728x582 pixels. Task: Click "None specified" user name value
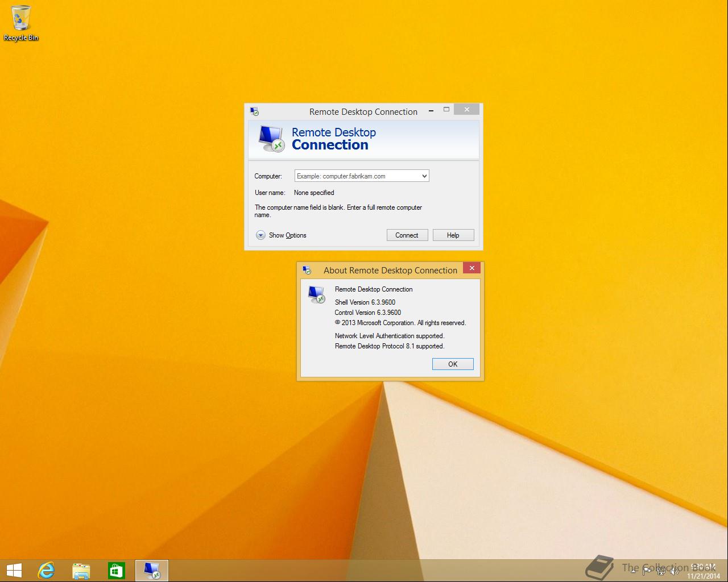pos(314,193)
